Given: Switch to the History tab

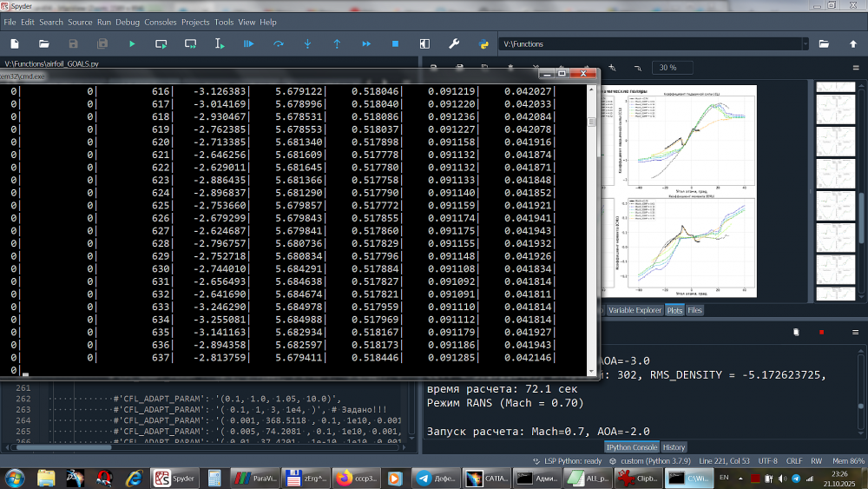Looking at the screenshot, I should (674, 447).
